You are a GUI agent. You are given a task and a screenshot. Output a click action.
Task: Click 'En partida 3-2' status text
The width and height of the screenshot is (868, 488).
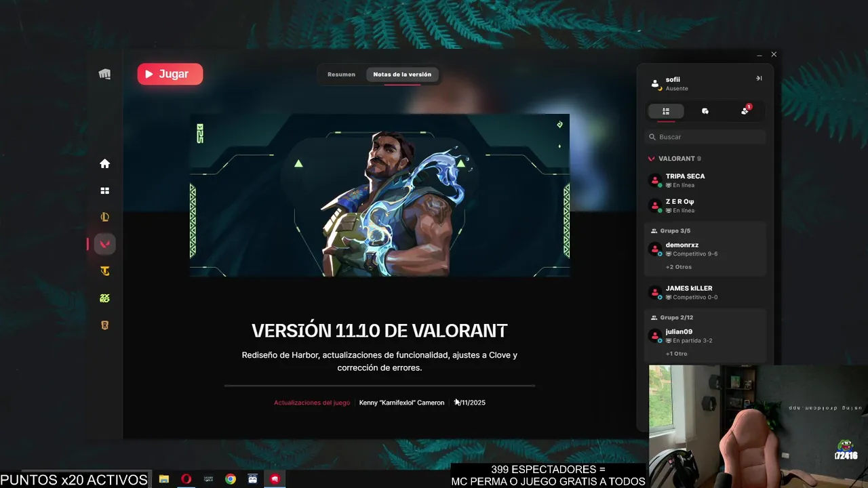click(x=692, y=341)
